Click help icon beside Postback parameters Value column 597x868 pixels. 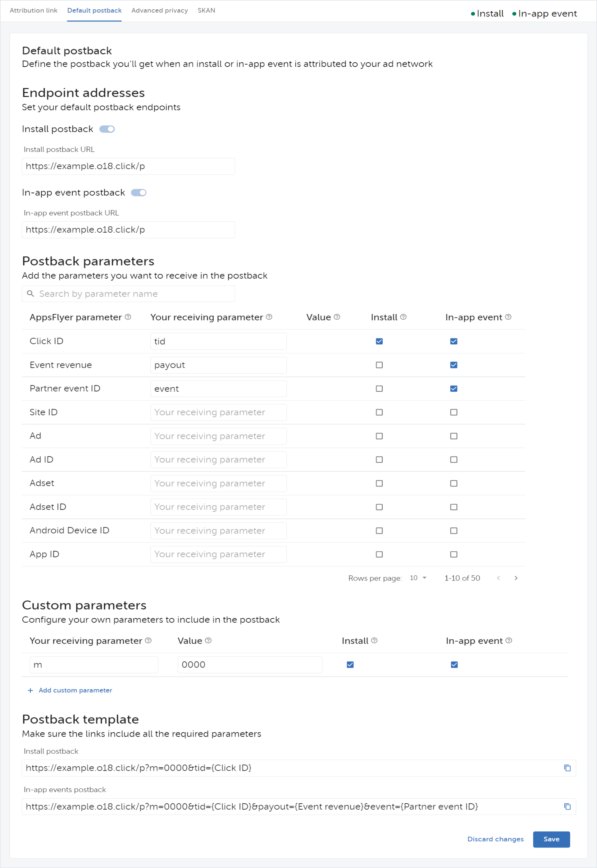337,317
